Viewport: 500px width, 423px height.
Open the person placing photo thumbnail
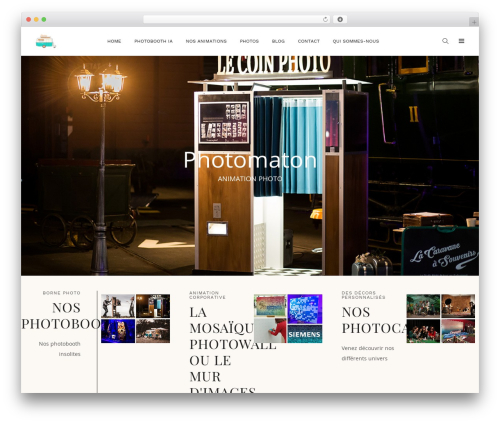pos(270,330)
